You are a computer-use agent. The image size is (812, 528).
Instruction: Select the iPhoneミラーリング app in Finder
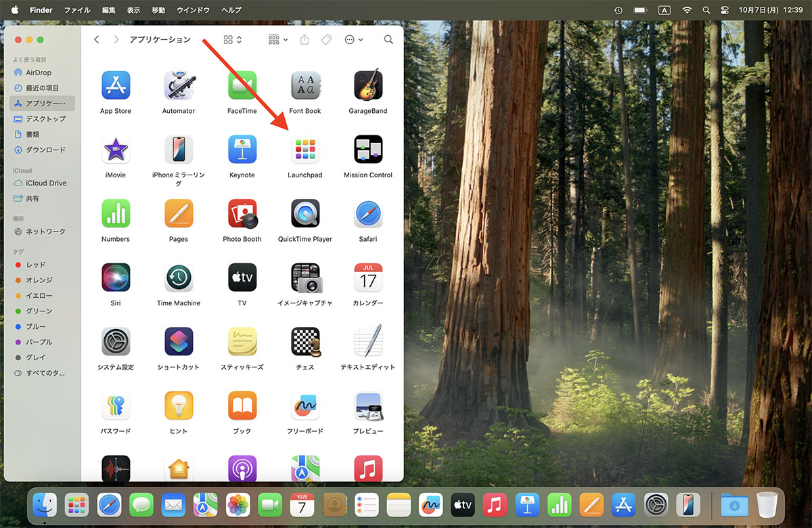pyautogui.click(x=179, y=150)
